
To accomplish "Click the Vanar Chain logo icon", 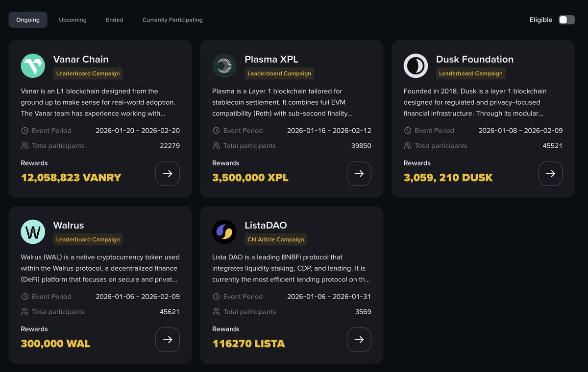I will pyautogui.click(x=33, y=66).
